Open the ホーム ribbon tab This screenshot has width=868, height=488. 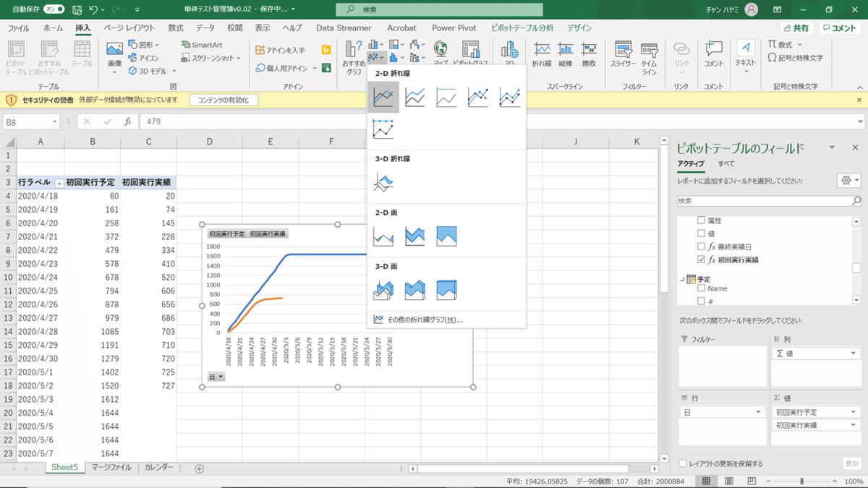point(53,28)
